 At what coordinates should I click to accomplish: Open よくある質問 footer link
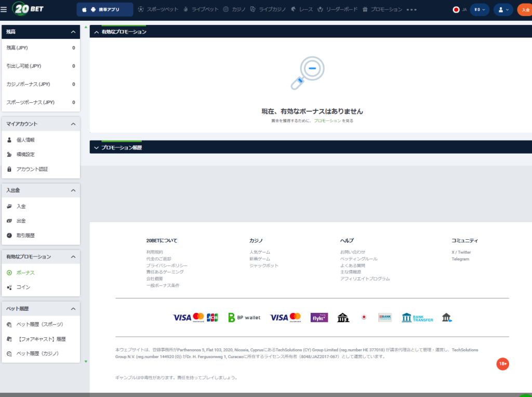(353, 266)
